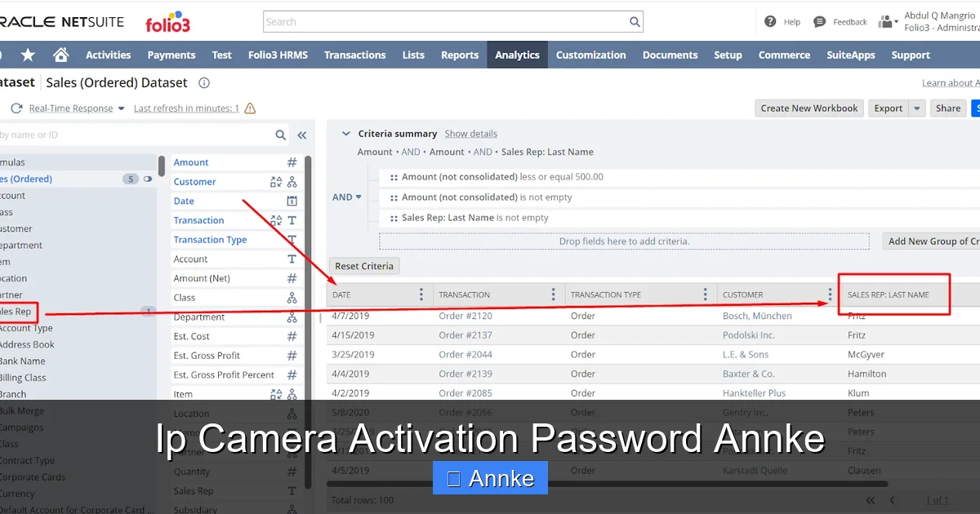Click the number icon on Amount field
The image size is (980, 514).
(292, 162)
